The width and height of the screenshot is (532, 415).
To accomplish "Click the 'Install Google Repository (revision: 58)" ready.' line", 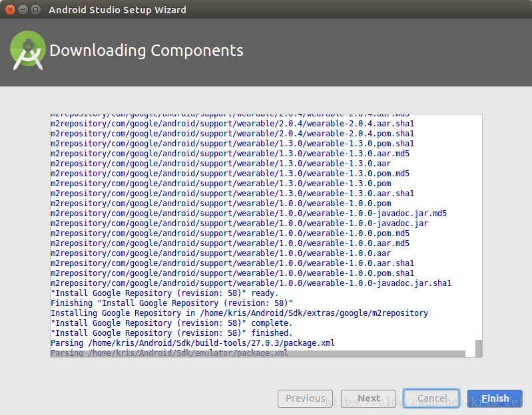I will 164,293.
